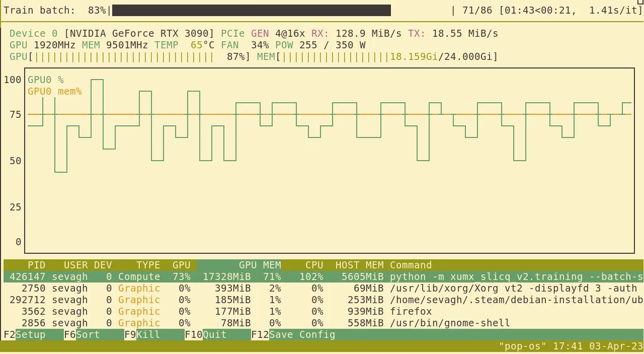Select the Command column header
644x354 pixels.
[411, 265]
